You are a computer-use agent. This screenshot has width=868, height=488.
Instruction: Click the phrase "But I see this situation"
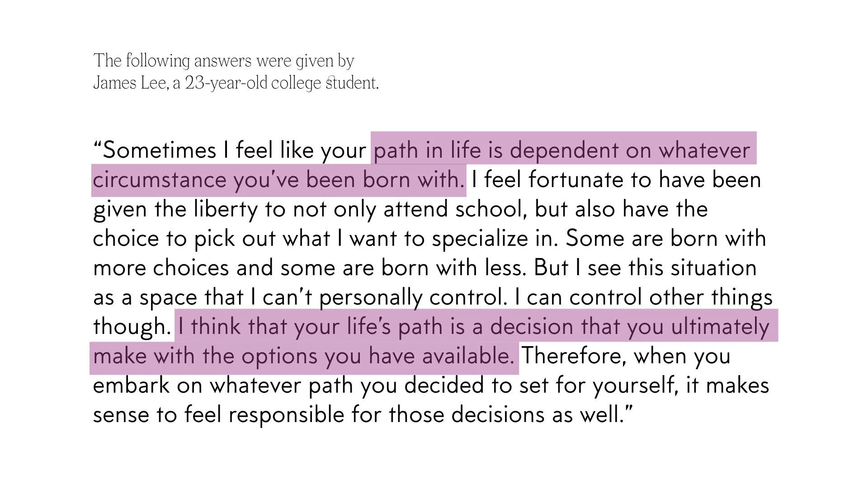(x=645, y=268)
